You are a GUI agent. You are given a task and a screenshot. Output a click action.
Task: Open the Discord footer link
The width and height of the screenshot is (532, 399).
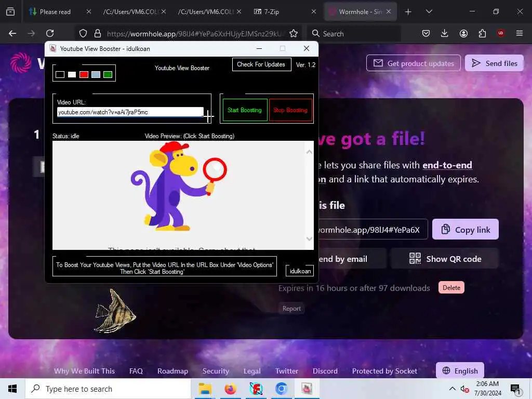coord(325,371)
